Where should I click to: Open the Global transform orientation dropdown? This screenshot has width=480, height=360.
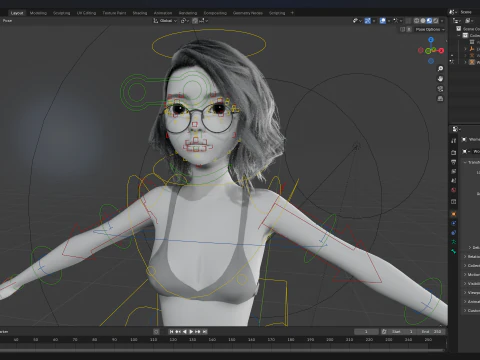click(165, 21)
